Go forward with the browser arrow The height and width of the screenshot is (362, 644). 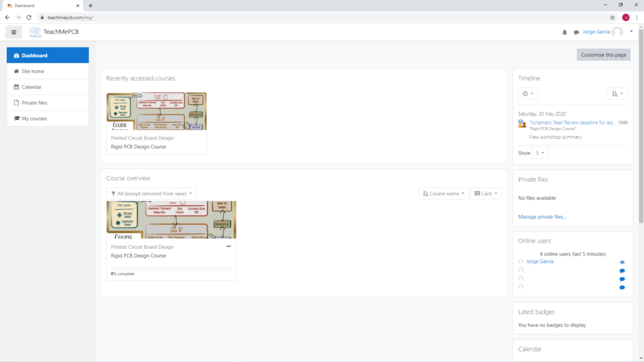[x=18, y=17]
